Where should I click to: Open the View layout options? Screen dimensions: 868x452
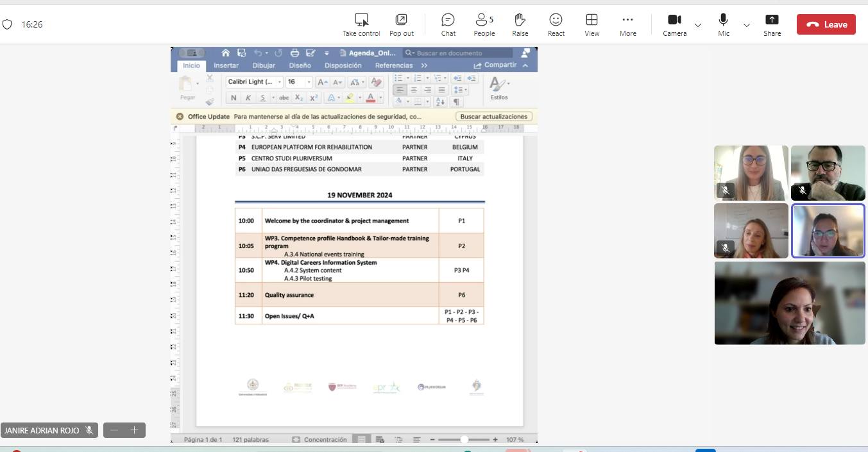tap(591, 24)
